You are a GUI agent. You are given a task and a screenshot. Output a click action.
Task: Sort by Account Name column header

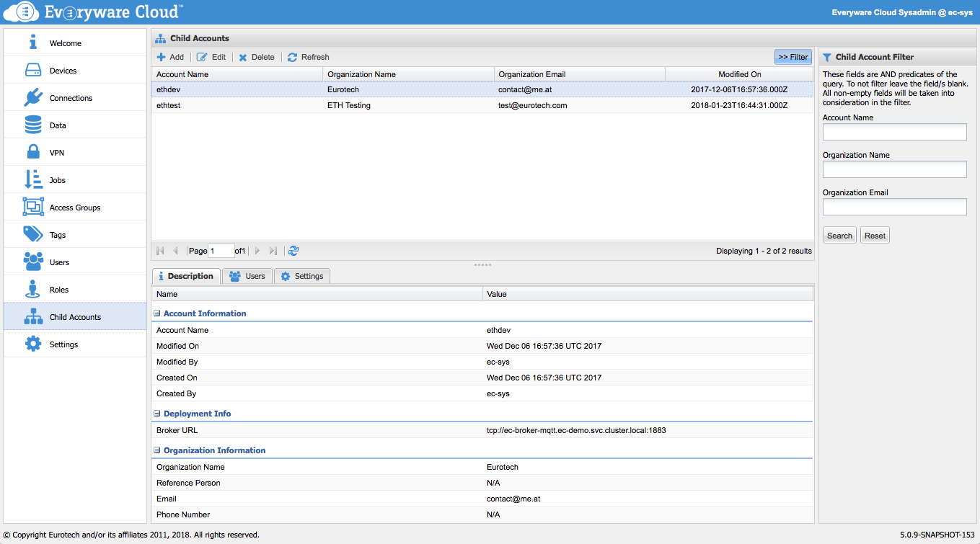[237, 74]
